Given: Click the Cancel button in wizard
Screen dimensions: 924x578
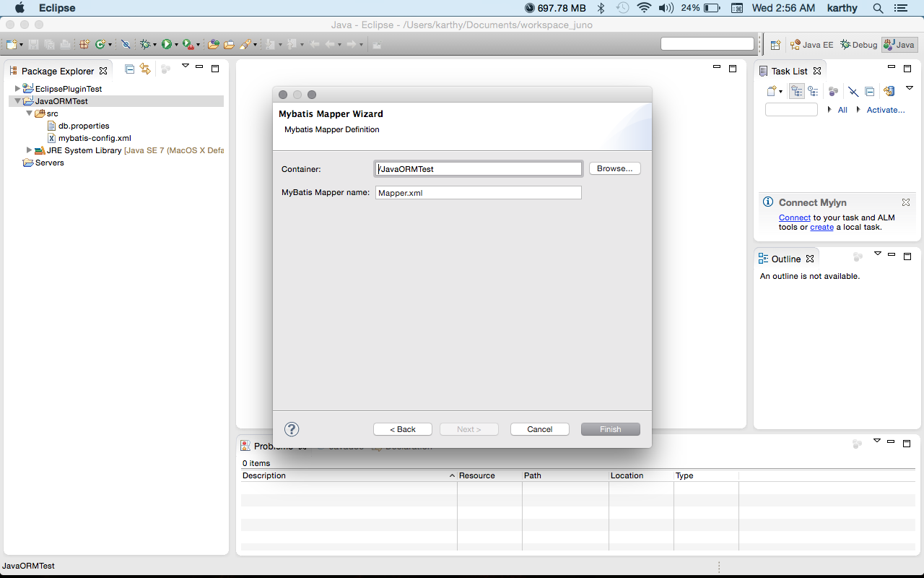Looking at the screenshot, I should point(540,429).
